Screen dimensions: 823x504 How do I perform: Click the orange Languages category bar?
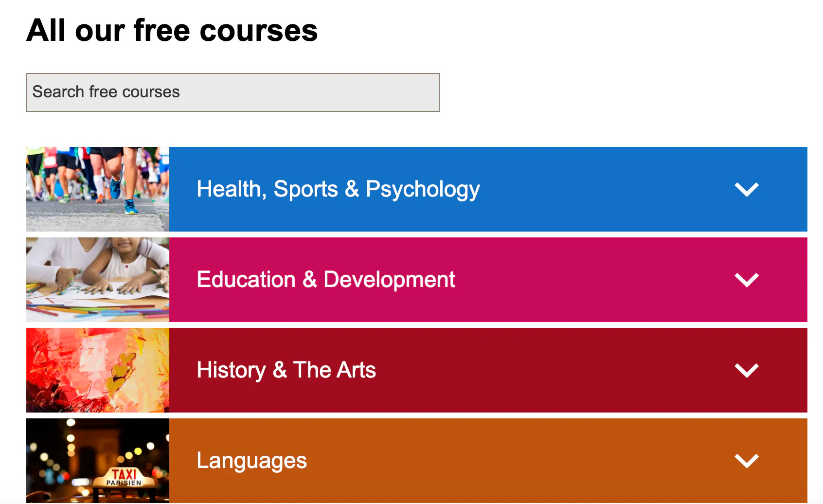click(x=488, y=461)
